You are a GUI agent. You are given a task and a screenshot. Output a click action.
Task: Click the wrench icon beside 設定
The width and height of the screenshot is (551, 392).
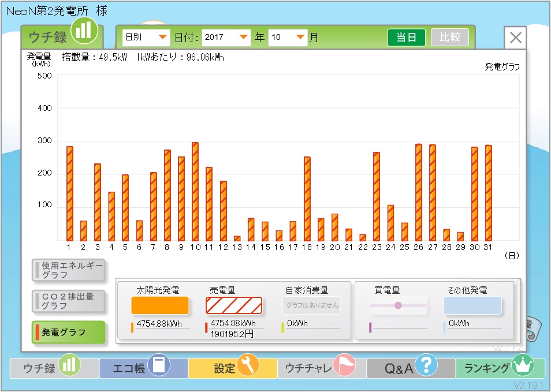[x=248, y=365]
